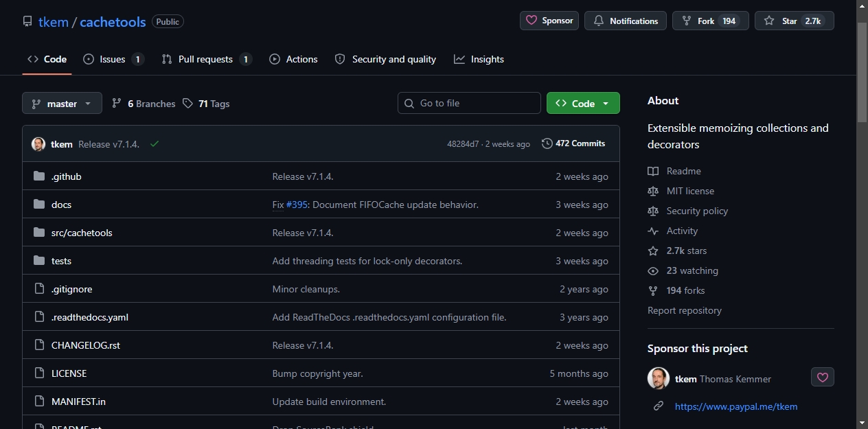Viewport: 868px width, 429px height.
Task: Click the fork icon next to 194 forks
Action: pos(653,291)
